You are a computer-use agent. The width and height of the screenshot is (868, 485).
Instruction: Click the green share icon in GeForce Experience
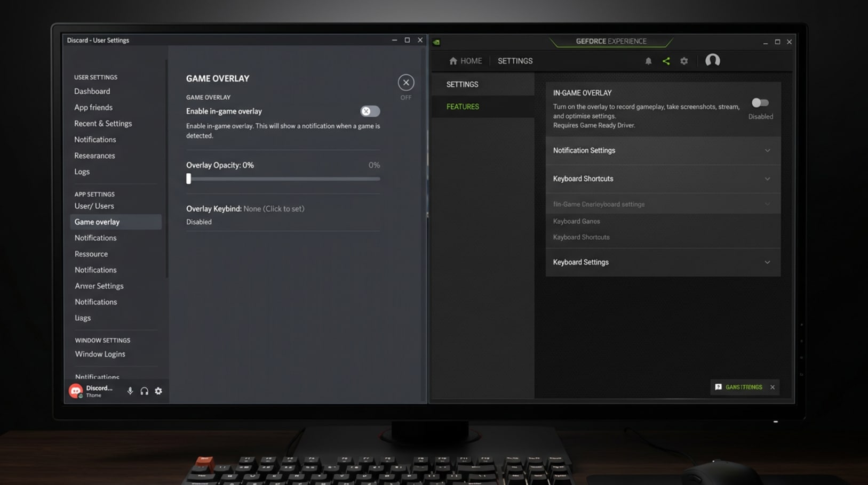tap(666, 61)
